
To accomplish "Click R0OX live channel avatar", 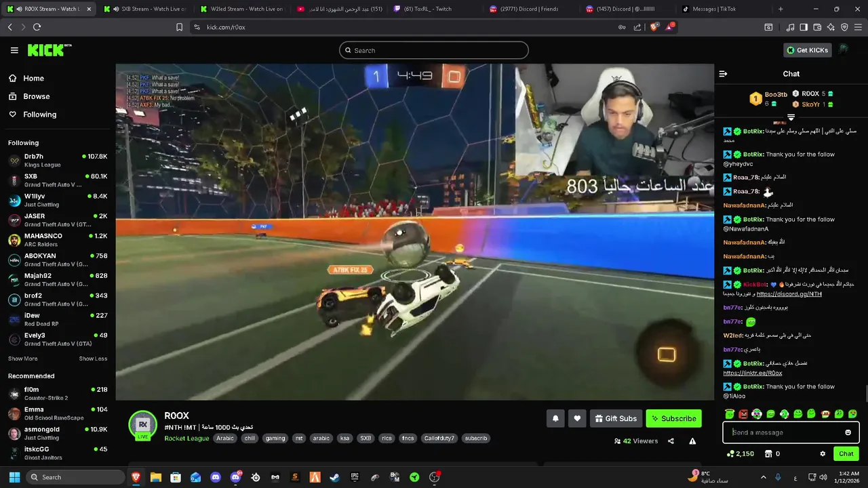I will pyautogui.click(x=143, y=425).
